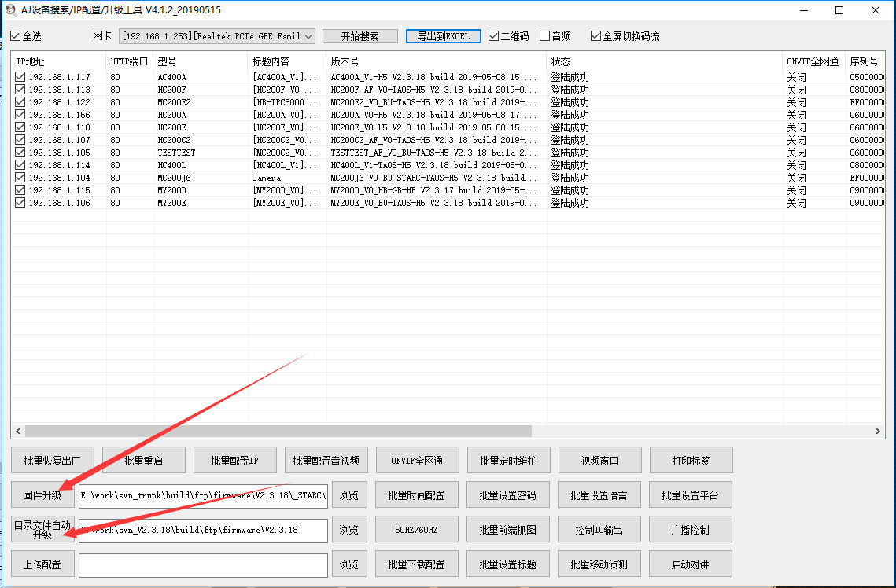This screenshot has height=588, width=896.
Task: Click the 上传配置 upload config button
Action: point(42,564)
